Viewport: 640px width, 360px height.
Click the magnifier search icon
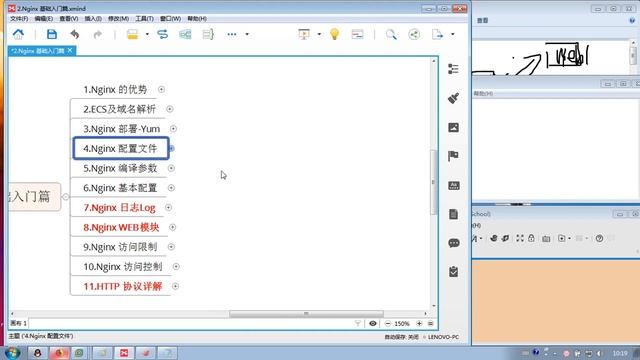coord(391,34)
